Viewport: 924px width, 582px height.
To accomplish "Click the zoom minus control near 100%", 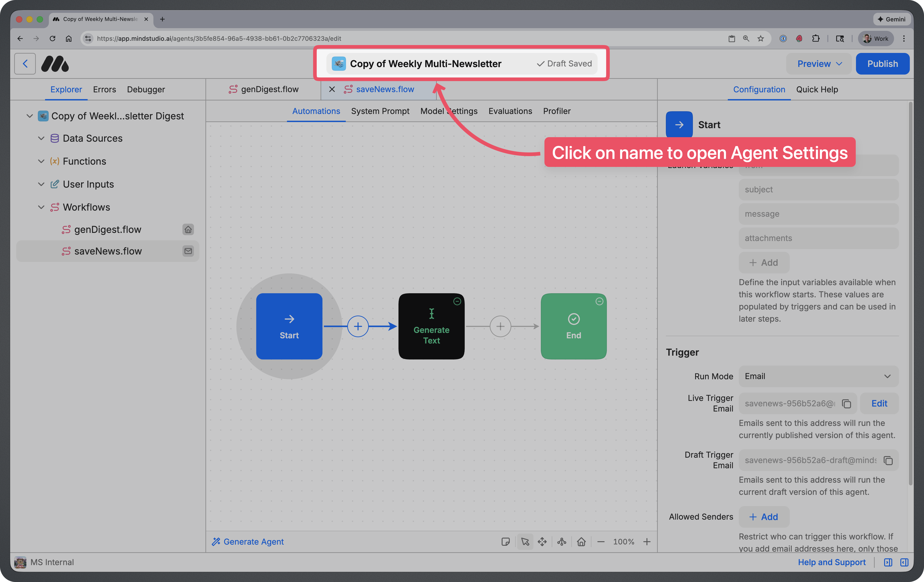I will (601, 542).
